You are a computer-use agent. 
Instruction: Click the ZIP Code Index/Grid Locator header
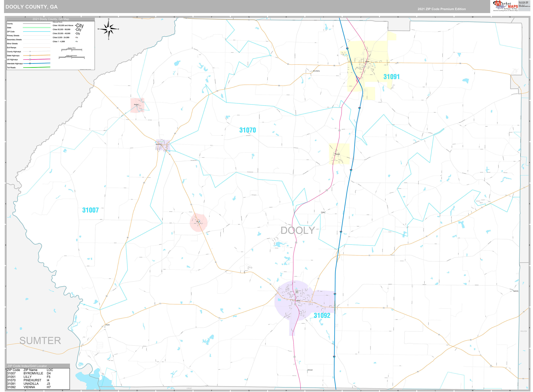coord(27,366)
